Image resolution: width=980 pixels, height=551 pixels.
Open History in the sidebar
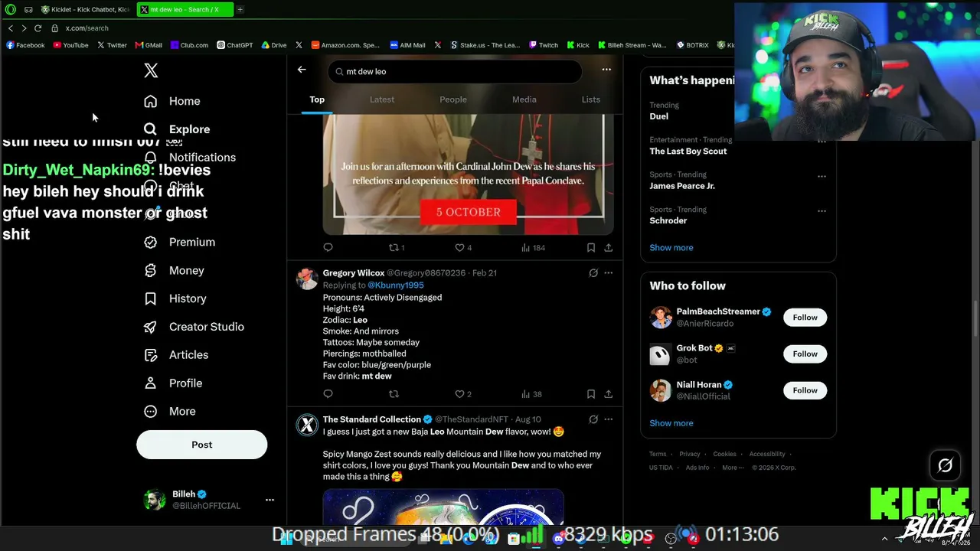175,298
